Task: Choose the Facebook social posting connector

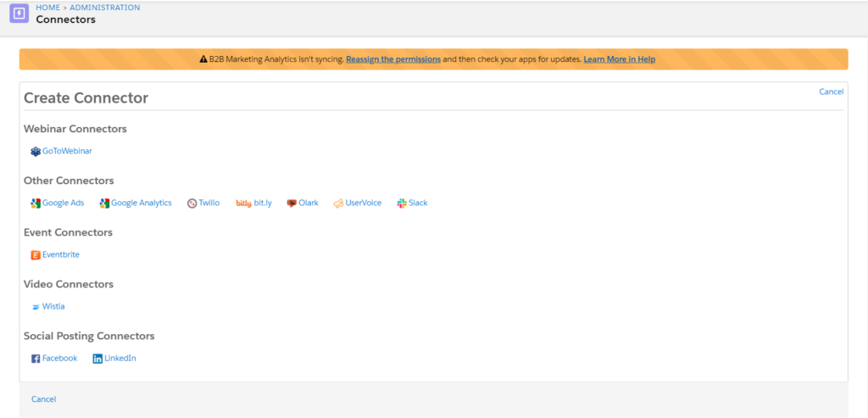Action: (60, 358)
